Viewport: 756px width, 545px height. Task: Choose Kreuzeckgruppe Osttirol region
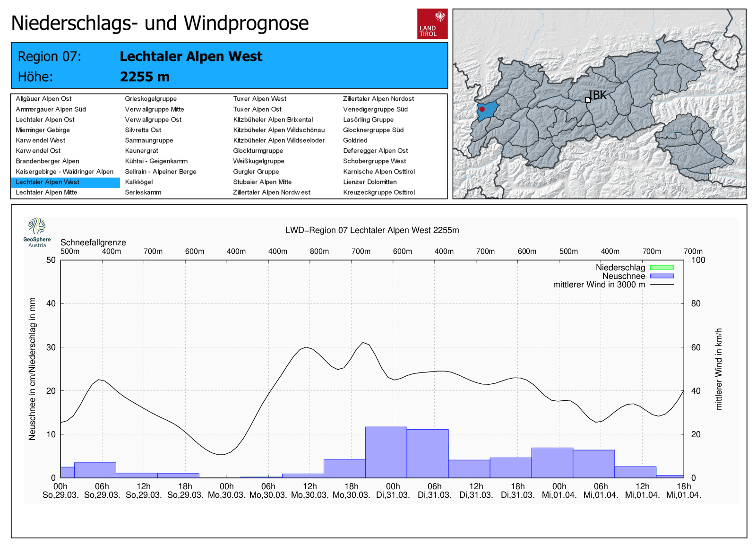coord(378,192)
